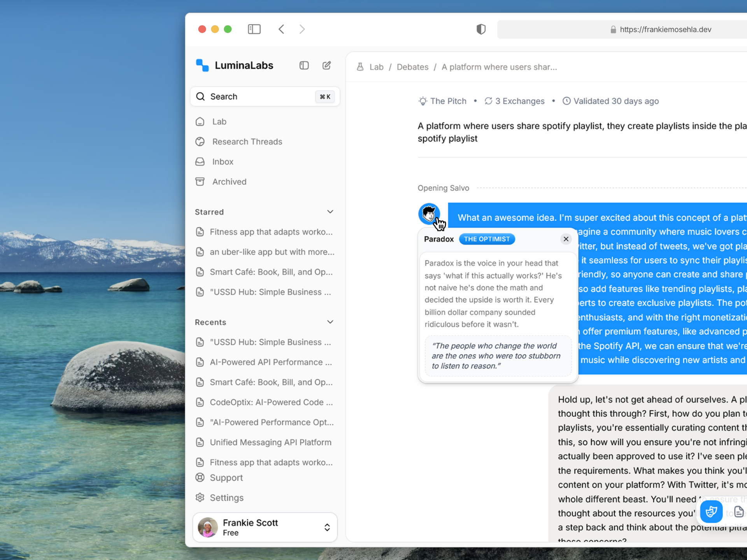The height and width of the screenshot is (560, 747).
Task: Open recent '"USSD Hub: Simple Business ...'
Action: tap(265, 342)
